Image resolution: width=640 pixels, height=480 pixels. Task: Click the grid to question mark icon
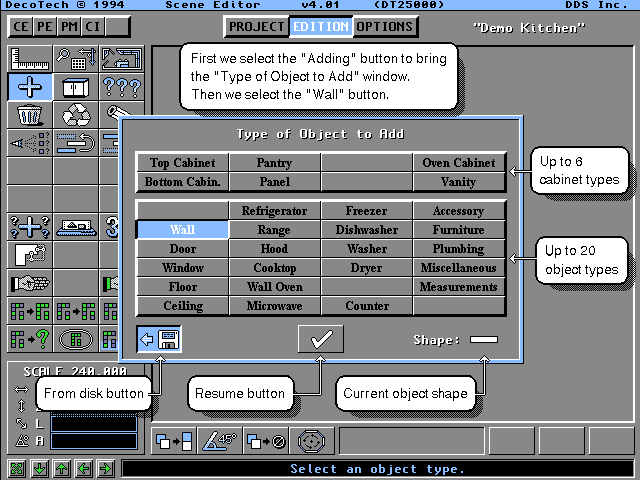point(30,339)
